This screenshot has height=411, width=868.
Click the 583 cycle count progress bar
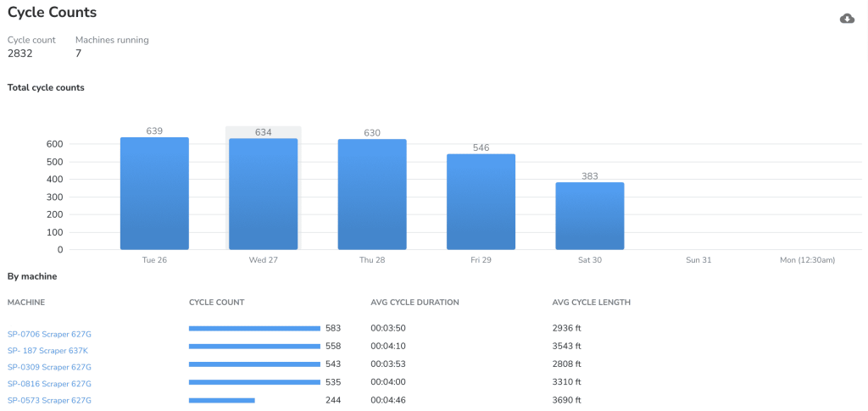(x=254, y=328)
